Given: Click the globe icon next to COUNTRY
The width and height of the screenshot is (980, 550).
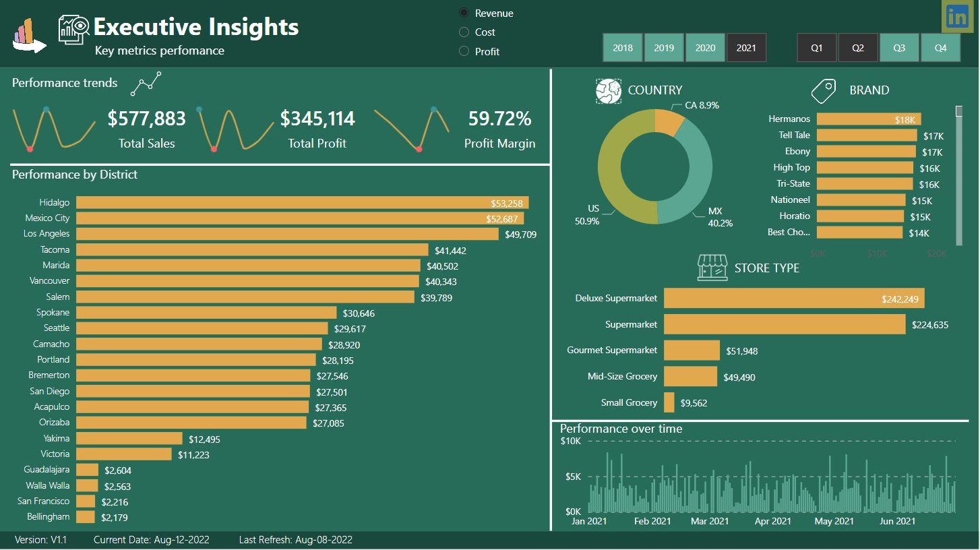Looking at the screenshot, I should tap(608, 90).
